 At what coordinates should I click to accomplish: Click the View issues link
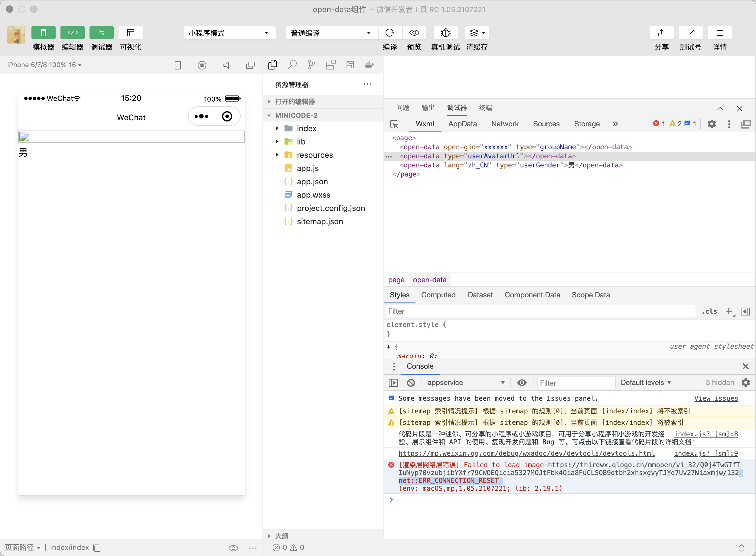pos(716,399)
